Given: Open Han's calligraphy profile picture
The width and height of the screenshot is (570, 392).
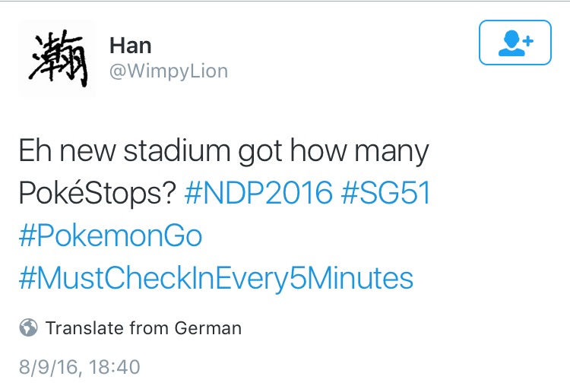Looking at the screenshot, I should (58, 58).
